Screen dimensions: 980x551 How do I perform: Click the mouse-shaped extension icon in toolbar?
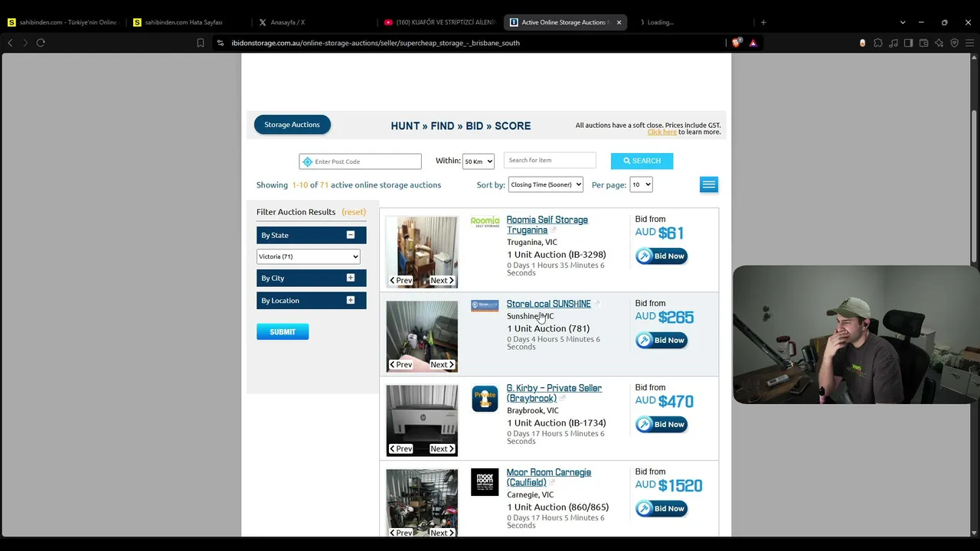click(863, 43)
